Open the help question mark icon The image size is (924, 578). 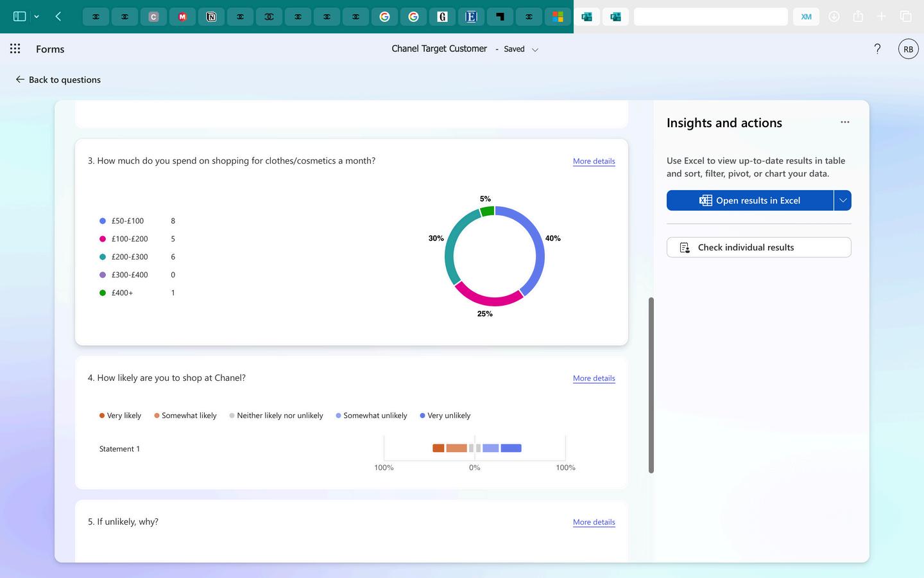click(877, 49)
